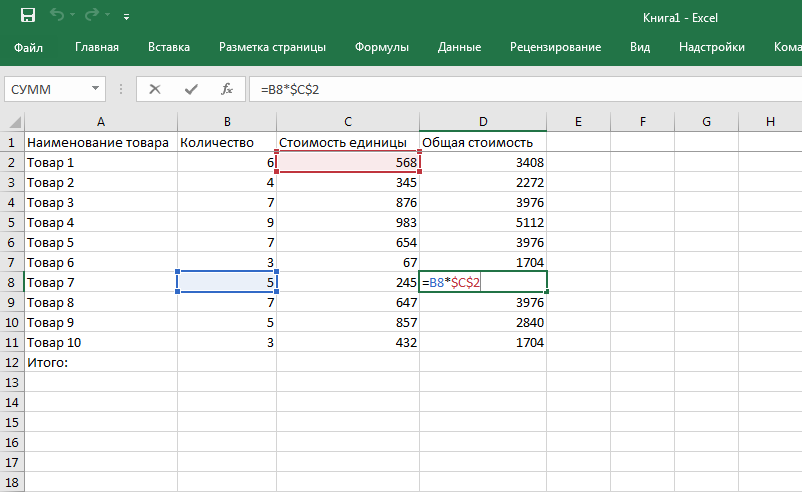This screenshot has width=802, height=492.
Task: Click cell Товар 10
Action: tap(101, 343)
